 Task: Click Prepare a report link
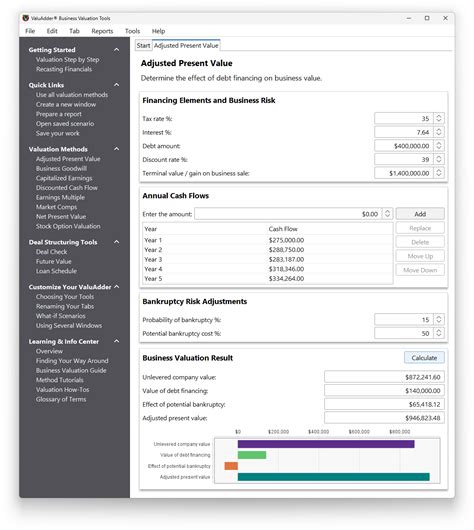(x=59, y=114)
